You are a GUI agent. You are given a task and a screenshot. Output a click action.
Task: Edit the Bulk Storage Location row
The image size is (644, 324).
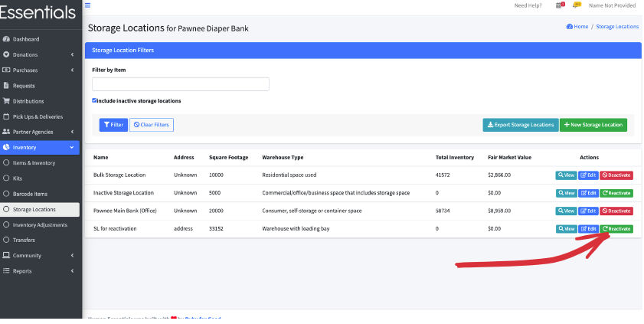point(589,175)
